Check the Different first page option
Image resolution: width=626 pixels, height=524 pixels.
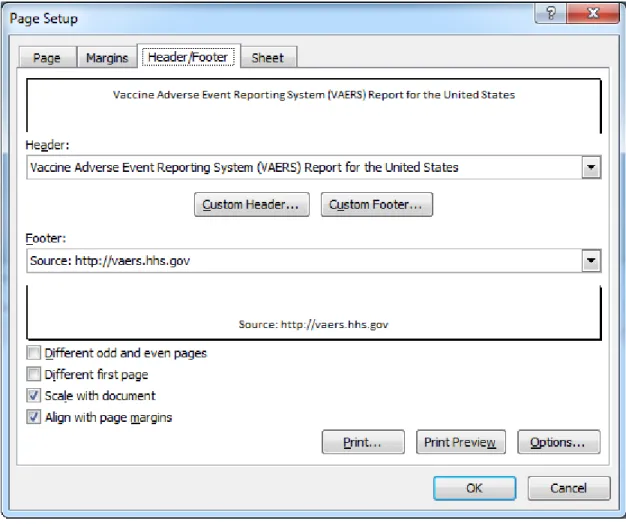[34, 374]
